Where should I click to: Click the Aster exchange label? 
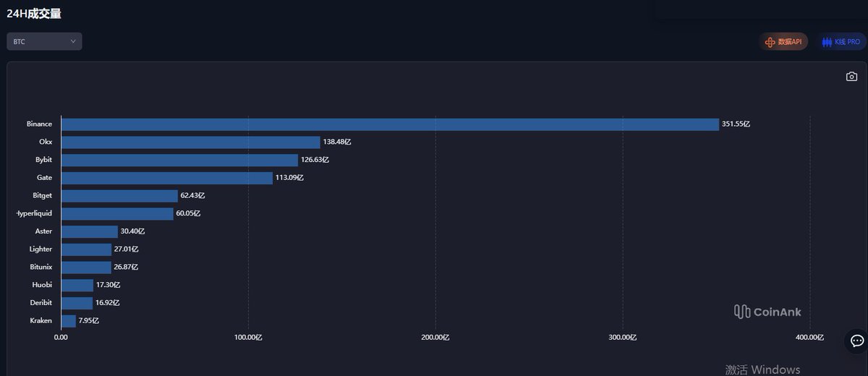coord(43,231)
